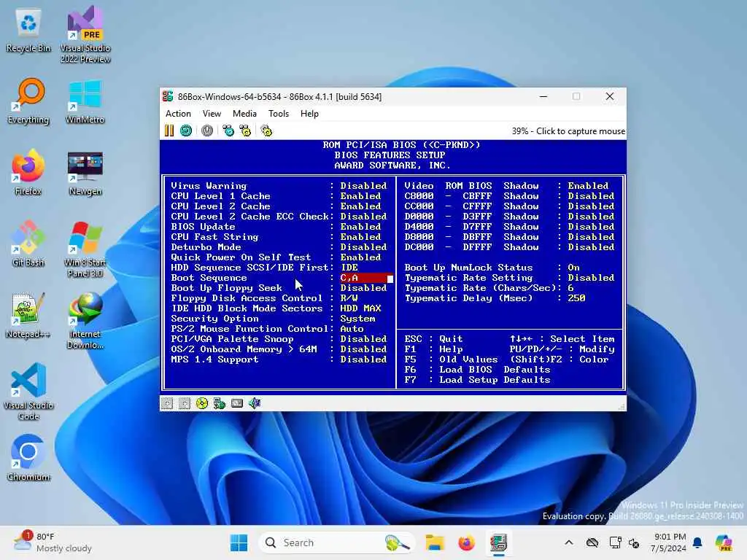Click the CPU Level 1 Cache row
747x560 pixels.
(276, 196)
